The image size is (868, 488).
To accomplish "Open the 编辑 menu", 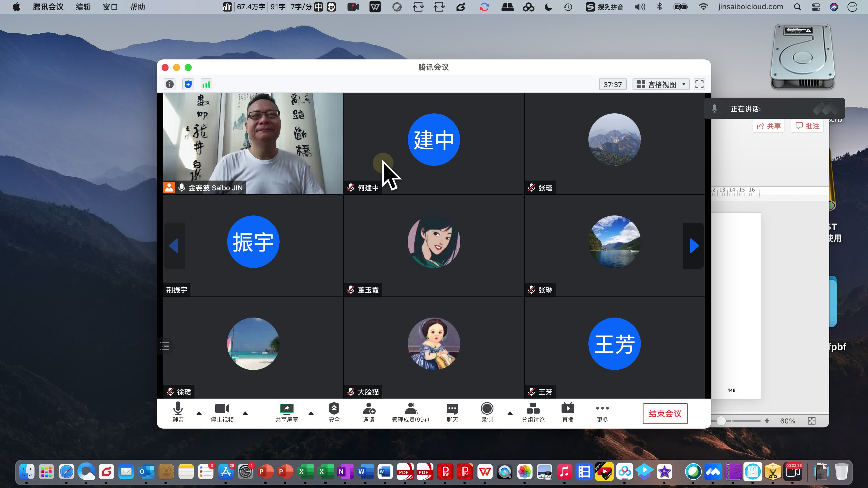I will tap(83, 7).
